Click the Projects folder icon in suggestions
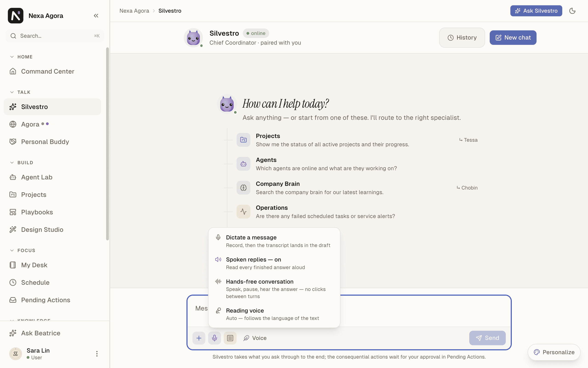This screenshot has height=368, width=588. [x=243, y=140]
